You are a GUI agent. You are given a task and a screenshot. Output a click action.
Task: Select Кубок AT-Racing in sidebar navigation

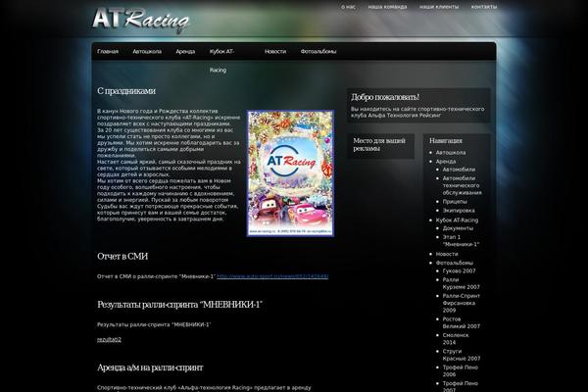[457, 220]
